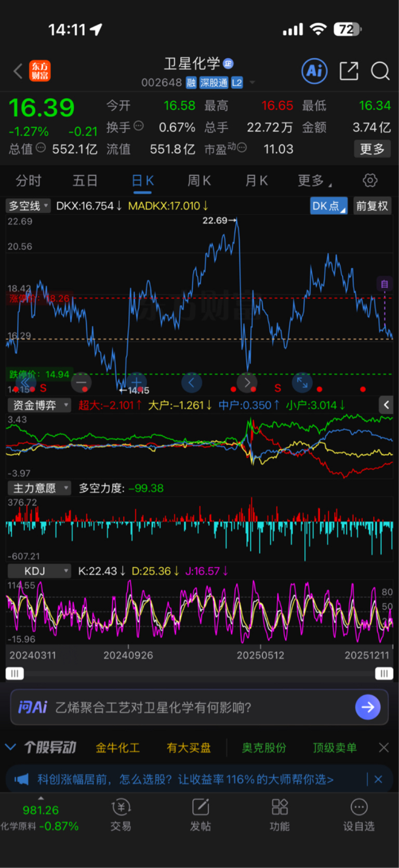Tap the 14:11 clock in status bar
Screen dimensions: 399x868
(67, 30)
